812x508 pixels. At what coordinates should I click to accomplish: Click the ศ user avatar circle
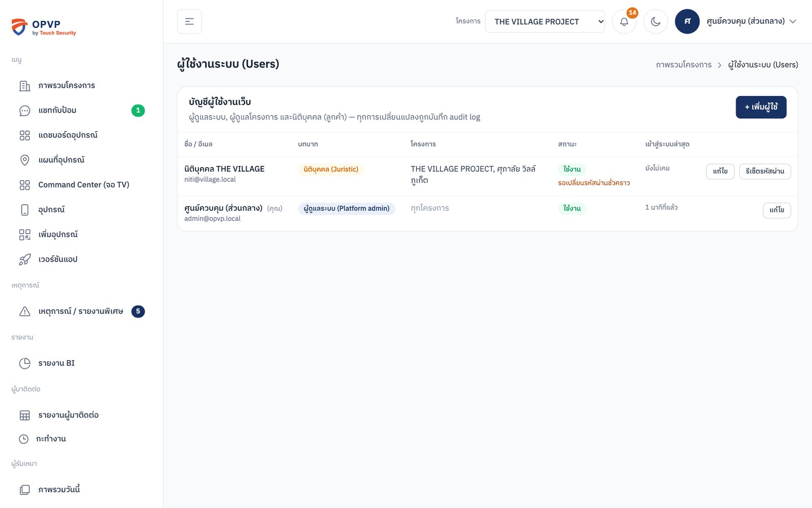point(687,21)
